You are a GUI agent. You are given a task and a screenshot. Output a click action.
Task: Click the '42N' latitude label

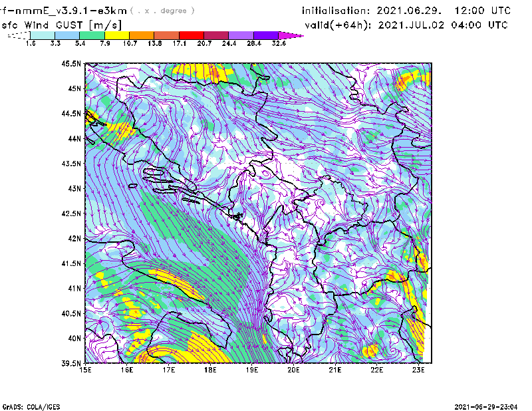pos(74,239)
